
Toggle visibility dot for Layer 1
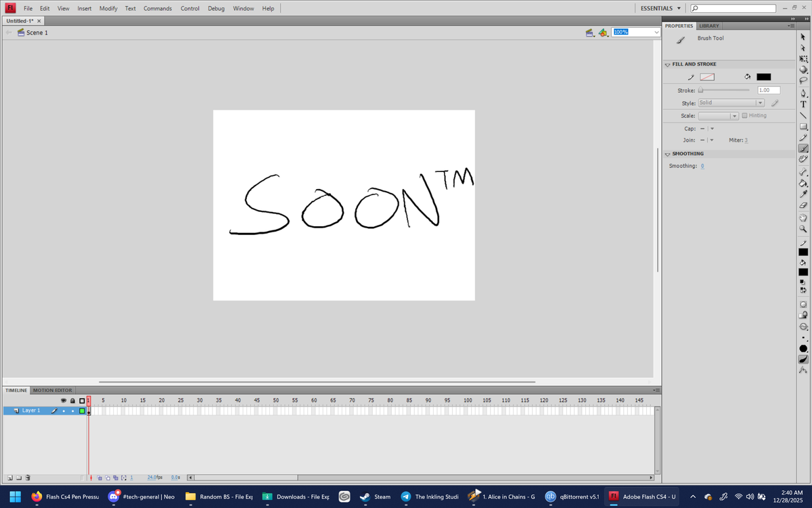(64, 410)
